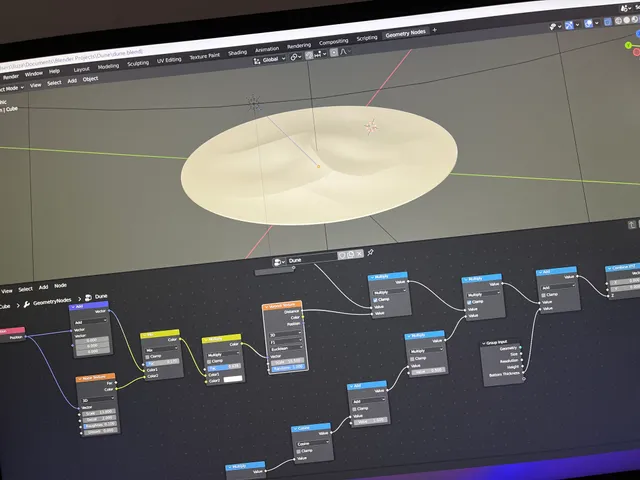Collapse the Noise Texture node
640x480 pixels.
(x=80, y=379)
